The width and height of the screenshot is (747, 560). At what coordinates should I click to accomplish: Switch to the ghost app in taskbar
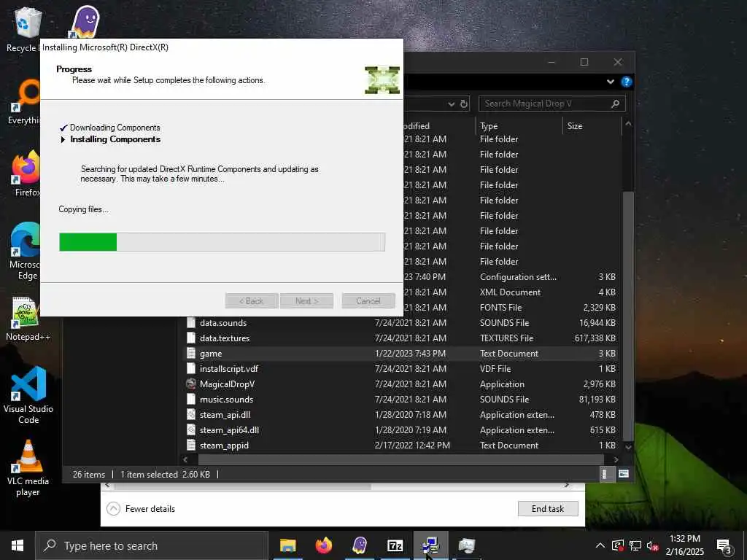click(359, 545)
